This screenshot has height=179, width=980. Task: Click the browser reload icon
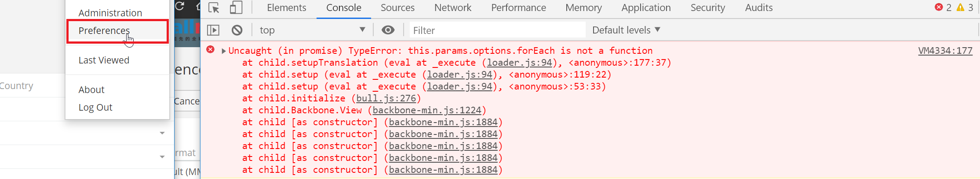(179, 6)
